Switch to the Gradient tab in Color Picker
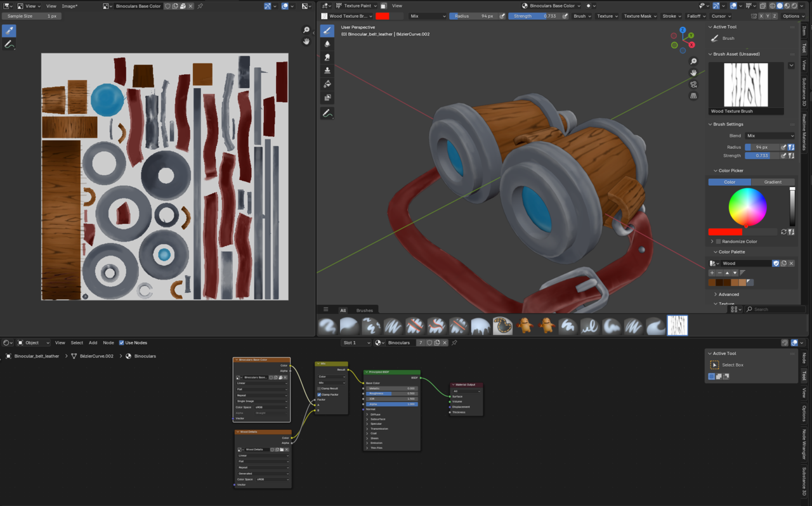Image resolution: width=812 pixels, height=506 pixels. pos(772,182)
